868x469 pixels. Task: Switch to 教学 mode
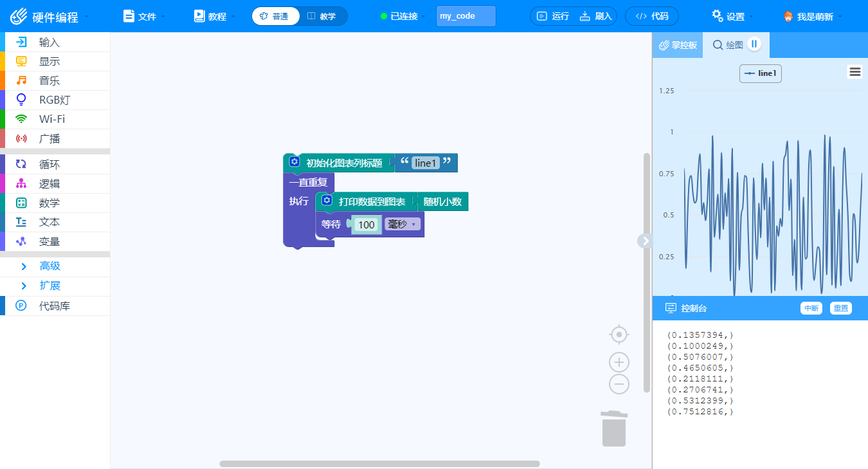(323, 16)
